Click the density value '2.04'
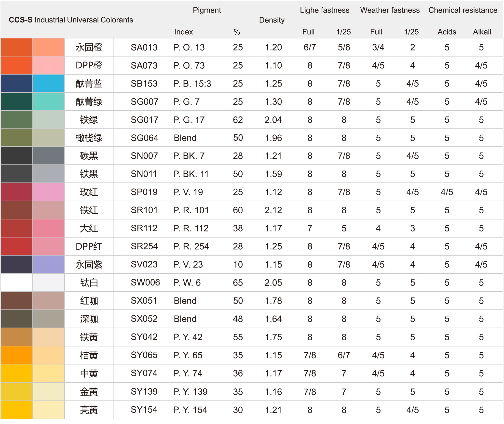This screenshot has width=504, height=424. 273,120
